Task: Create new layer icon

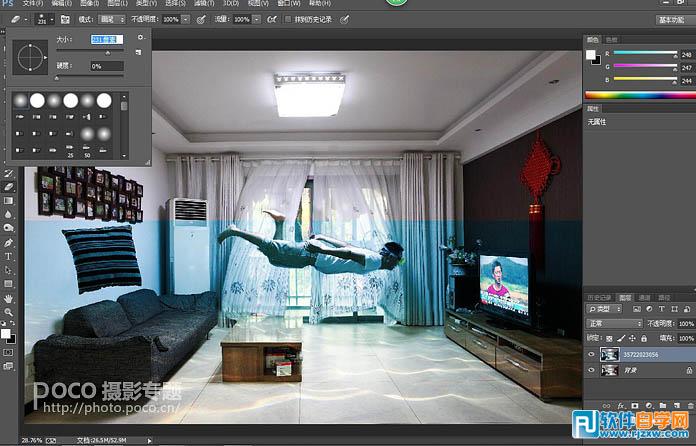Action: [677, 406]
